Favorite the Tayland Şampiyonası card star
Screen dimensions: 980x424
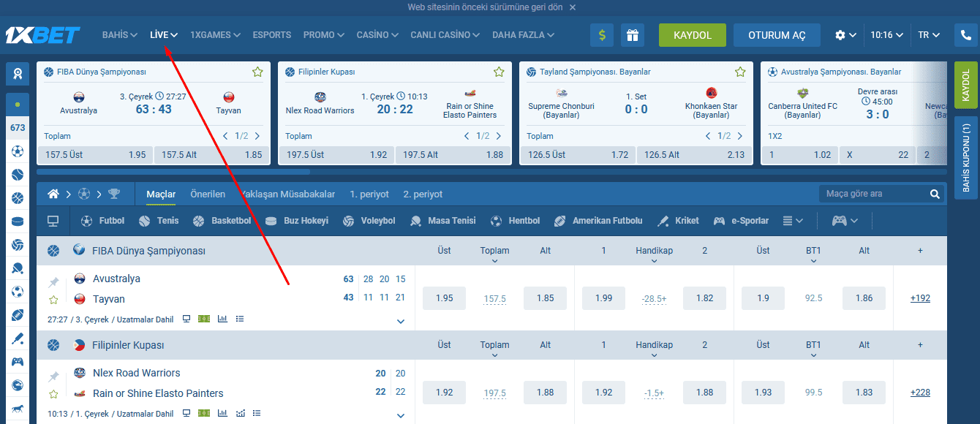[740, 72]
